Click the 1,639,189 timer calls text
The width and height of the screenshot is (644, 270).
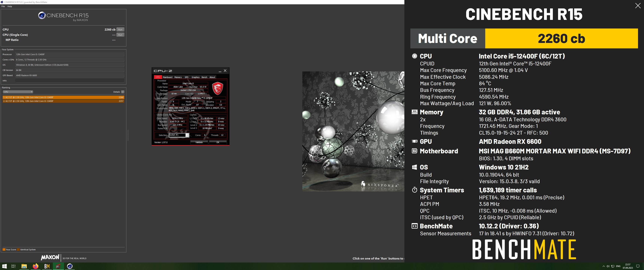point(508,190)
